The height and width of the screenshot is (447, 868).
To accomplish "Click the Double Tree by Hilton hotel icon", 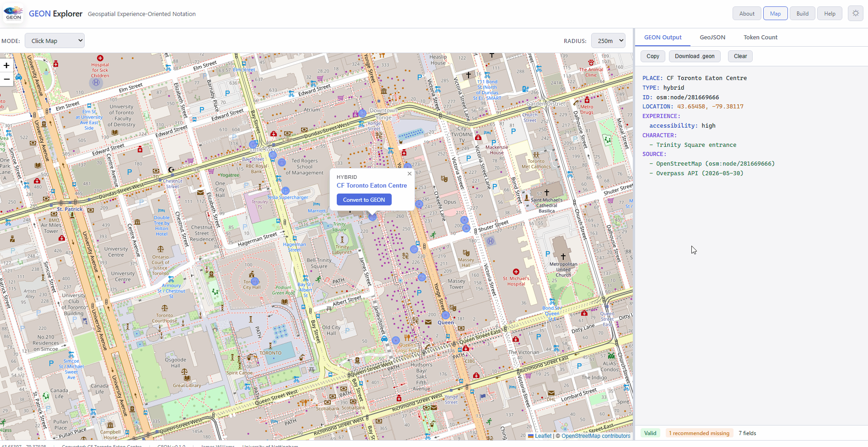I will pyautogui.click(x=162, y=210).
